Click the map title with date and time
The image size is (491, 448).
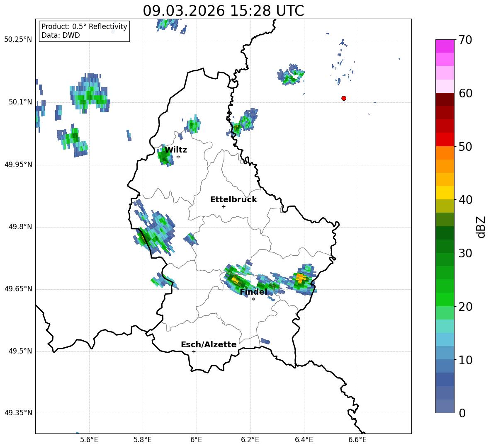(x=223, y=11)
